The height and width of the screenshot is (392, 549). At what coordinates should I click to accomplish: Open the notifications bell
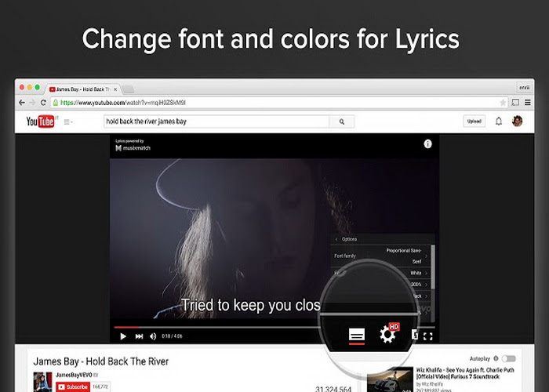coord(499,122)
